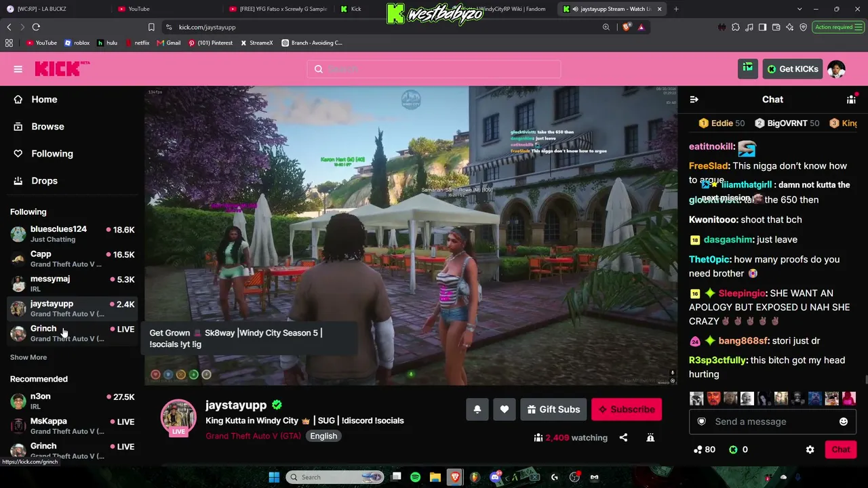Open chat settings gear
This screenshot has width=868, height=488.
tap(810, 449)
